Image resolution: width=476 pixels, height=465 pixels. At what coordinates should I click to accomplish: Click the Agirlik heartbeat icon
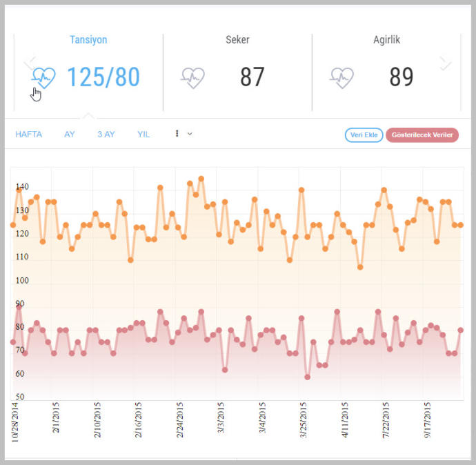tap(341, 78)
